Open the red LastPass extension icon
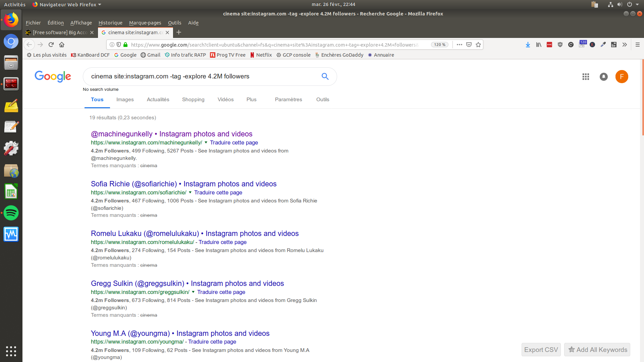644x362 pixels. [549, 45]
